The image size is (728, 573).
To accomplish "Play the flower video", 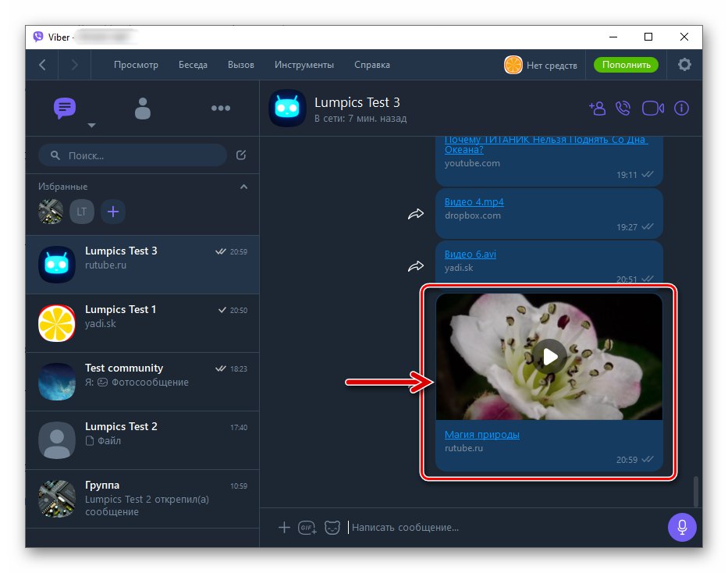I will pyautogui.click(x=549, y=357).
